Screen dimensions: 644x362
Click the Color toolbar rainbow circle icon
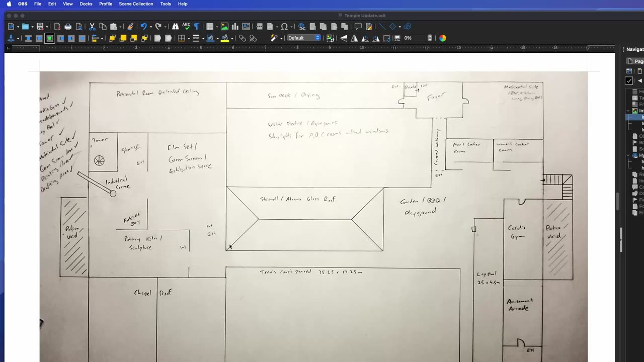[443, 38]
